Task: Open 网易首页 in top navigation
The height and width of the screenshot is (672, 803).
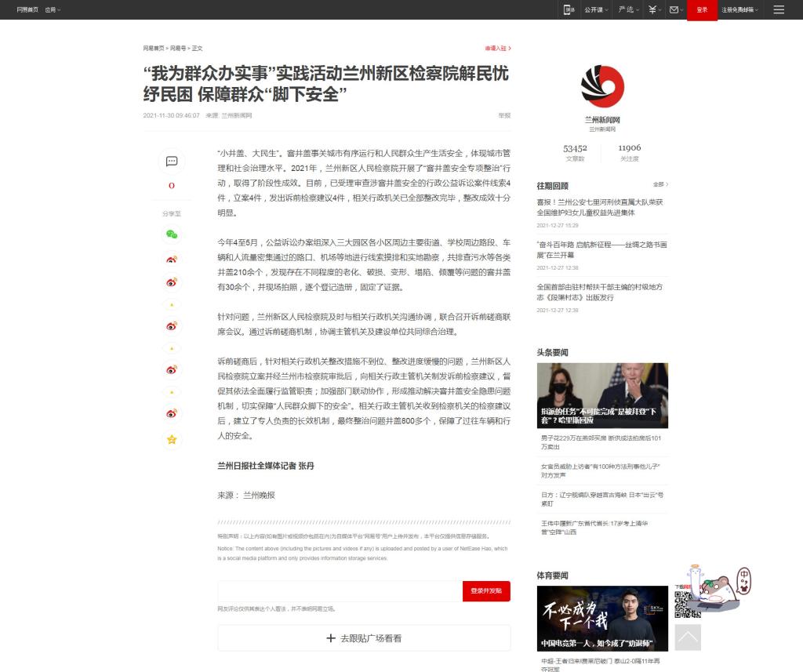Action: pyautogui.click(x=27, y=9)
